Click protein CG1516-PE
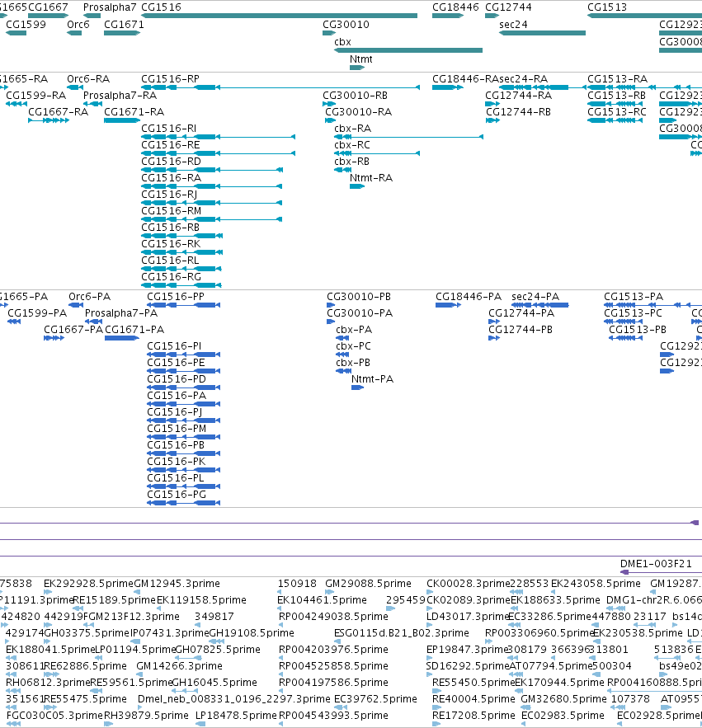Viewport: 702px width, 728px height. (176, 363)
